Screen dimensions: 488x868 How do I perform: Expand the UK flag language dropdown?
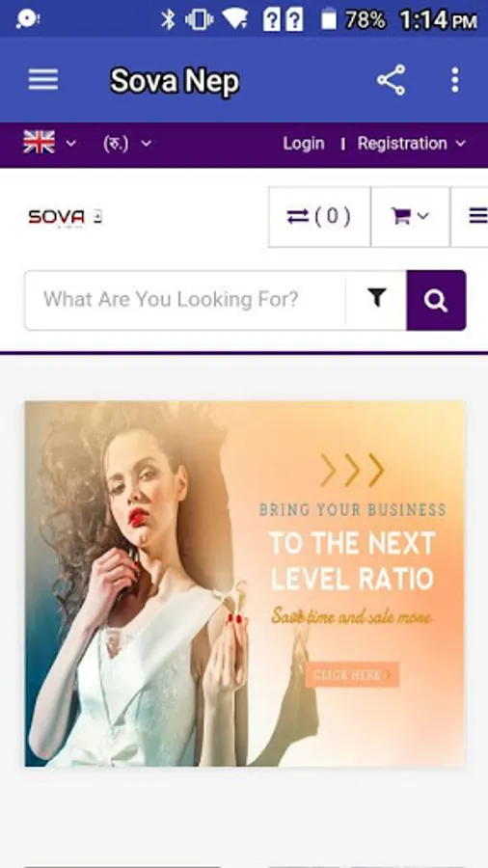point(49,144)
